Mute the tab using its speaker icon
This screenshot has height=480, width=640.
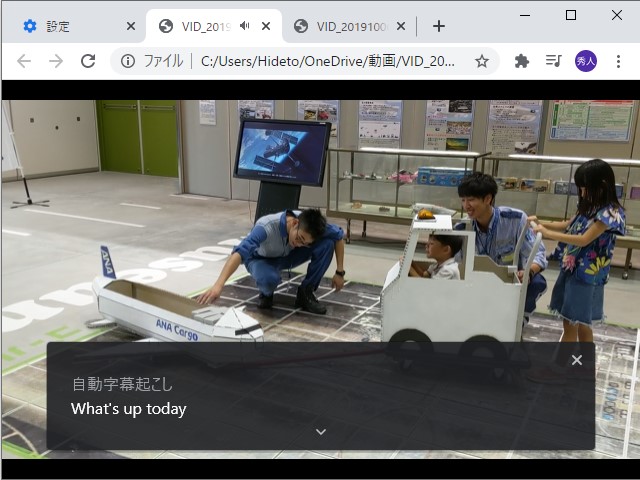click(x=244, y=26)
